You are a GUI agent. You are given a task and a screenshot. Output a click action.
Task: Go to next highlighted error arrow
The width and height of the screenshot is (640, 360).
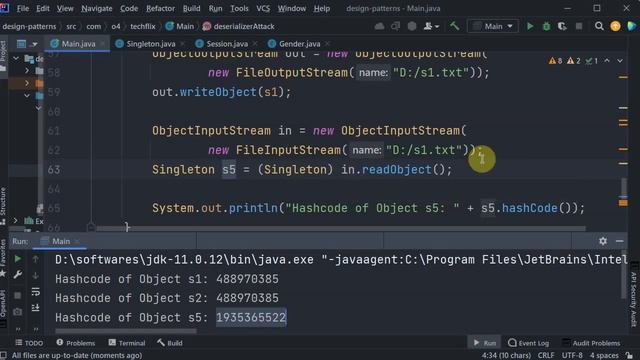pos(620,61)
